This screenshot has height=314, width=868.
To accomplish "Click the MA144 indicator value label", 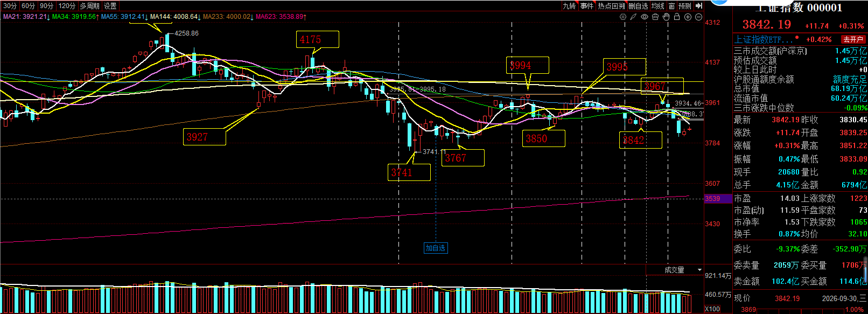I will pyautogui.click(x=176, y=17).
